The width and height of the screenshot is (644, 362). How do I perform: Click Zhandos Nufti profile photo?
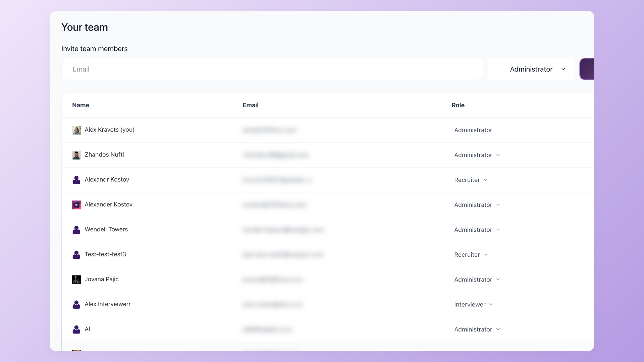tap(76, 155)
